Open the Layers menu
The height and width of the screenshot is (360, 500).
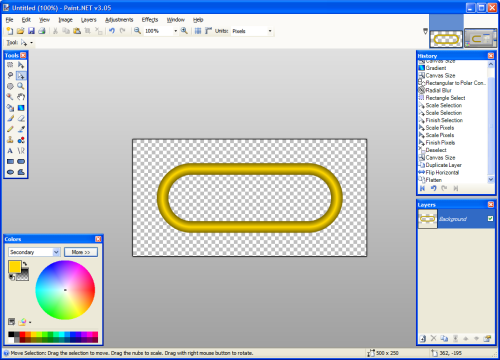(89, 20)
